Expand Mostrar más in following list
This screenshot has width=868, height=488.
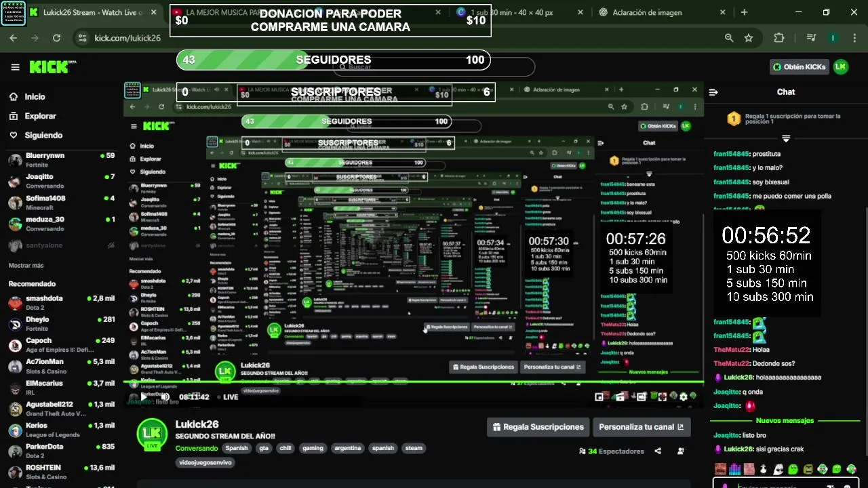click(x=26, y=266)
